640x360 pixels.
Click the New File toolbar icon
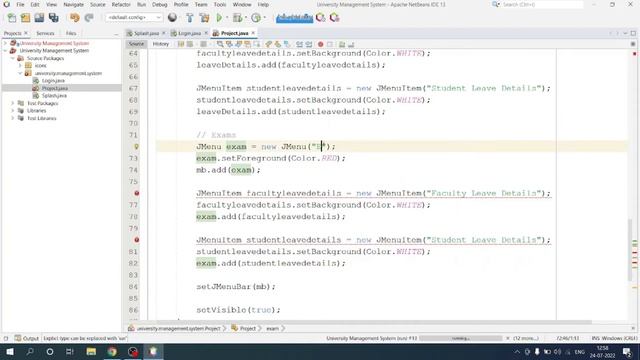coord(11,18)
